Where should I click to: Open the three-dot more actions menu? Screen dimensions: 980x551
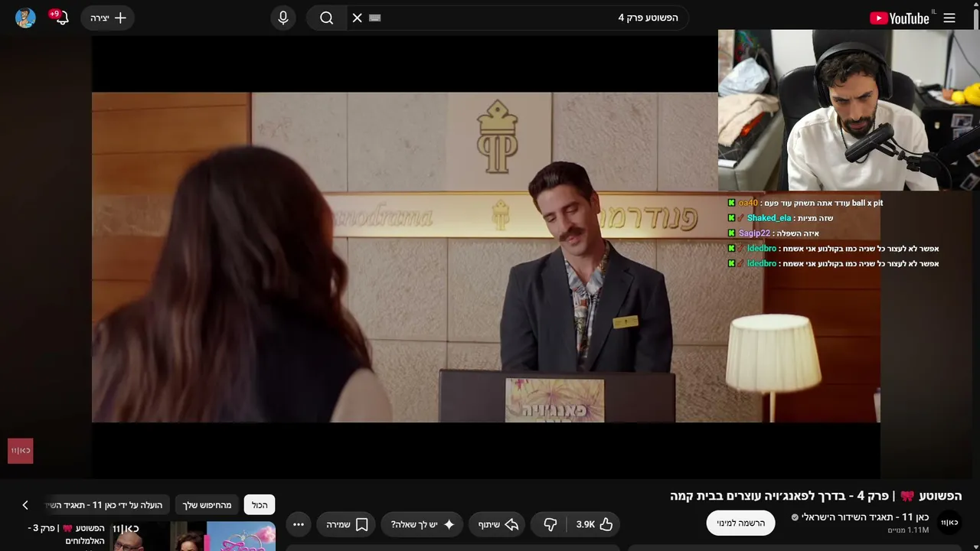click(299, 524)
